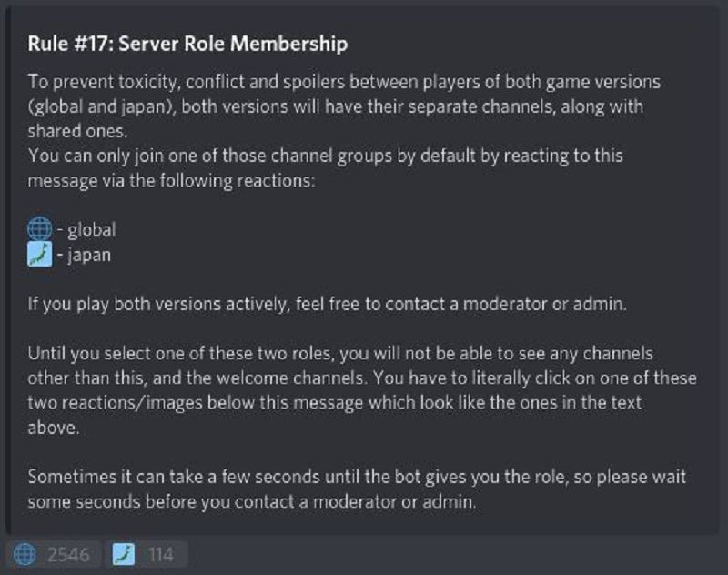728x575 pixels.
Task: Click the line starting "Sometimes it can take"
Action: pyautogui.click(x=357, y=477)
